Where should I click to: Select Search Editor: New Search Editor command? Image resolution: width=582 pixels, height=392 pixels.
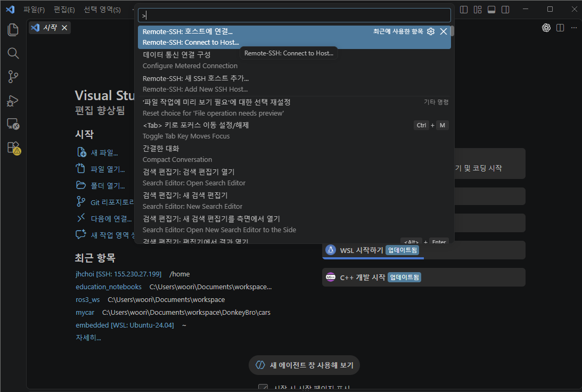click(294, 201)
